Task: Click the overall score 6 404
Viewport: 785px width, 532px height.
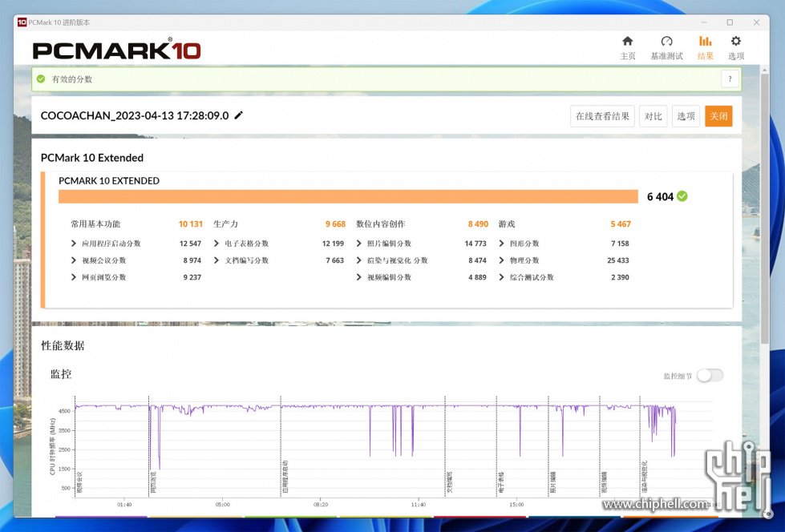Action: [x=660, y=197]
